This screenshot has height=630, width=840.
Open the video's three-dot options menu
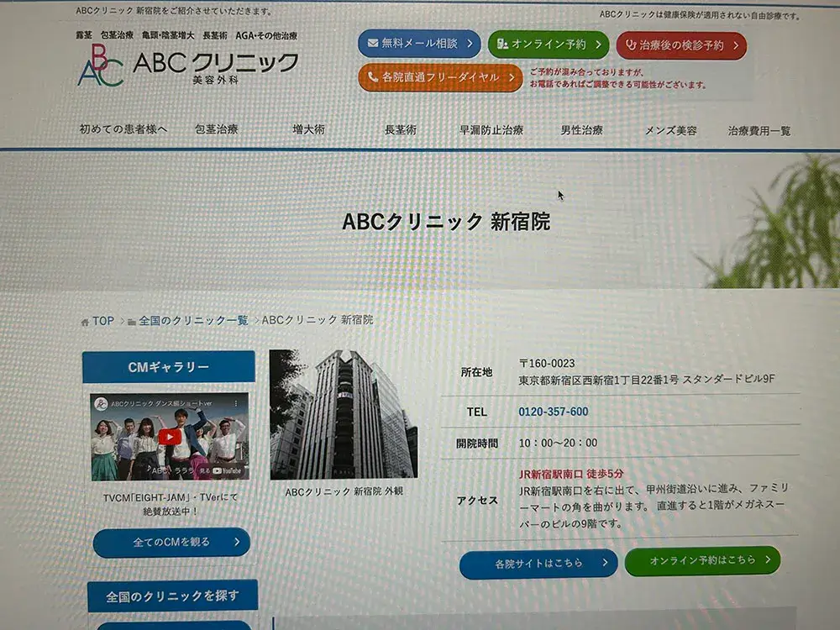point(236,403)
